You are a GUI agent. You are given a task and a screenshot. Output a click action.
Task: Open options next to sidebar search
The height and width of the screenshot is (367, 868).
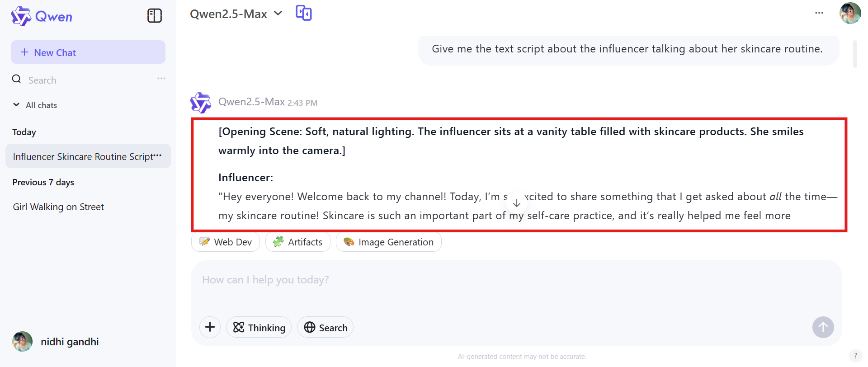point(161,79)
